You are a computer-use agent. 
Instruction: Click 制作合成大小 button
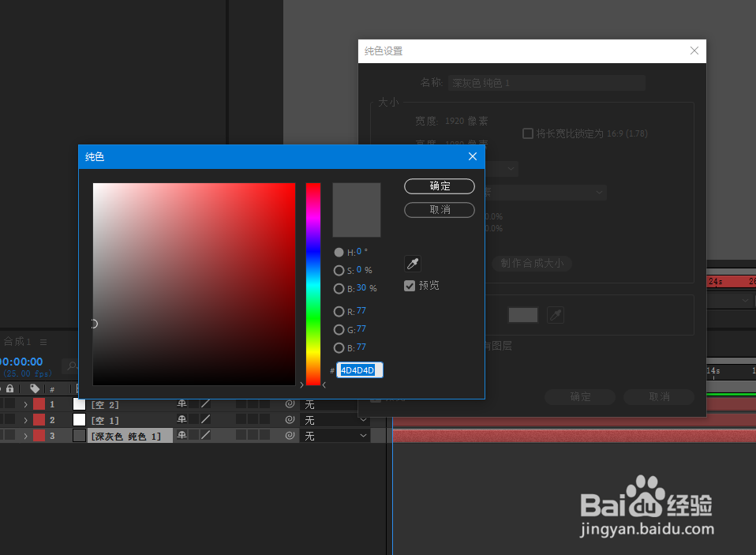(x=532, y=263)
